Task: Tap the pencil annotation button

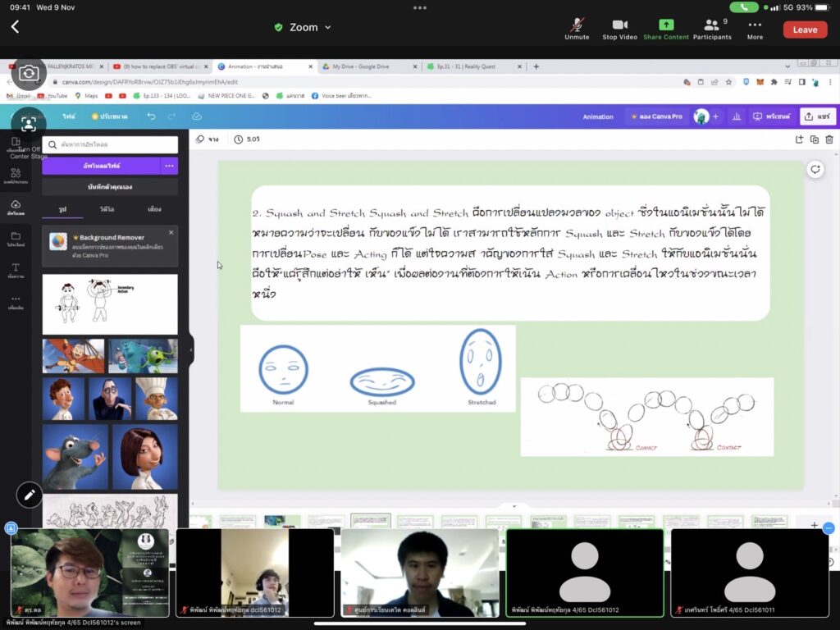Action: point(29,495)
